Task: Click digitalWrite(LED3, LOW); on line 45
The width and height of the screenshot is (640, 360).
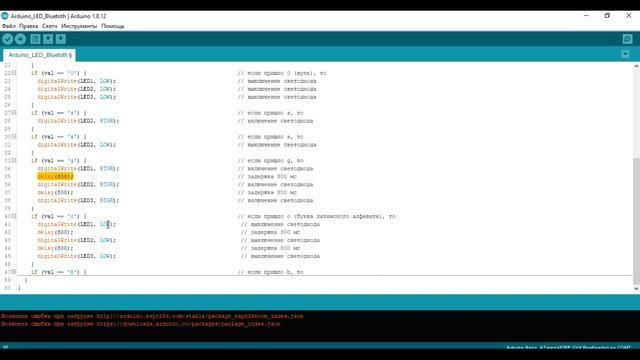Action: tap(77, 256)
